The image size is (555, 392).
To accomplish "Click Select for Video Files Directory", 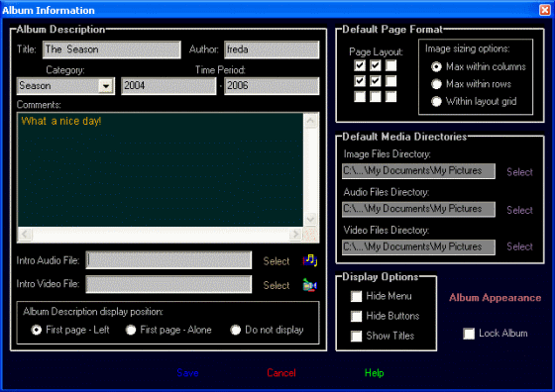I will [x=519, y=246].
